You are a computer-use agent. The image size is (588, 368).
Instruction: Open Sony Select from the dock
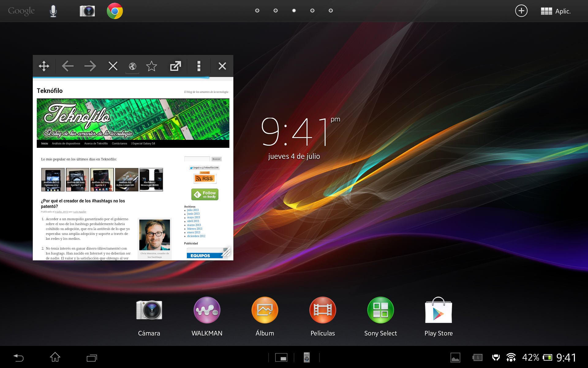(381, 310)
